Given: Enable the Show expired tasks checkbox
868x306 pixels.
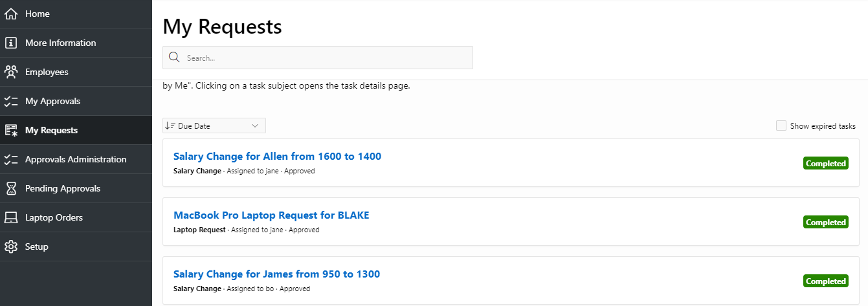Looking at the screenshot, I should point(781,126).
